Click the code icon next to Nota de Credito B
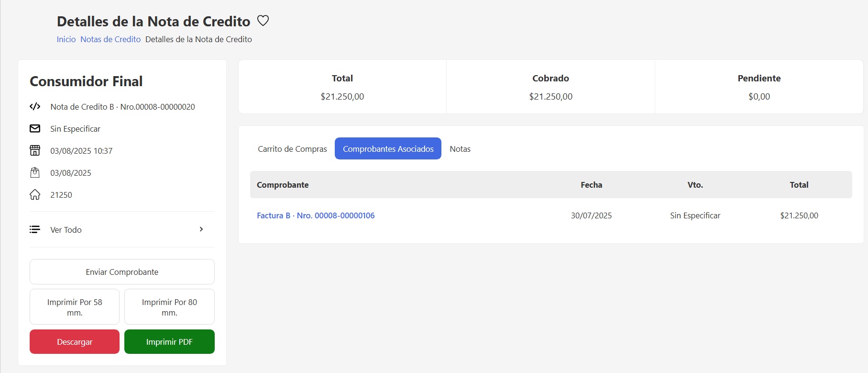The width and height of the screenshot is (868, 373). [x=35, y=106]
